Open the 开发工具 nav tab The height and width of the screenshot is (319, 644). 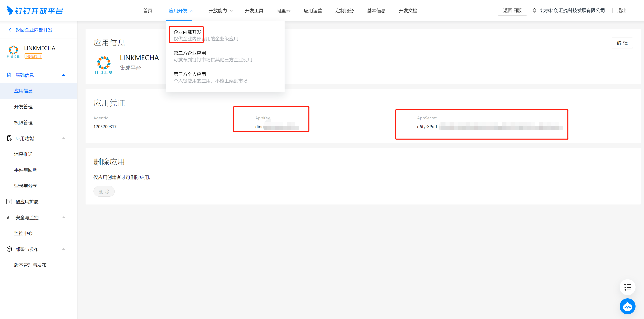coord(254,10)
